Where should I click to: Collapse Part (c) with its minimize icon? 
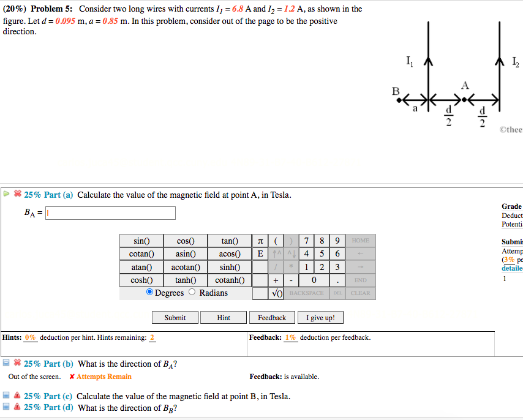(x=6, y=396)
